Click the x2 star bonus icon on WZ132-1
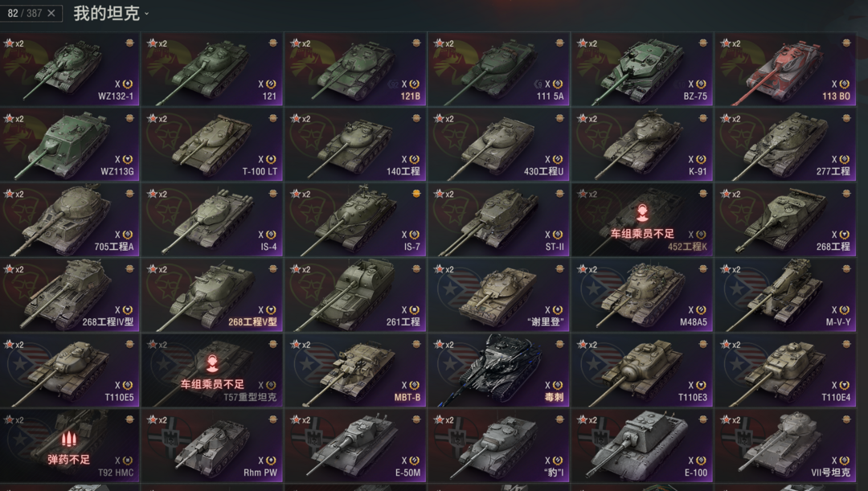Image resolution: width=868 pixels, height=491 pixels. pos(14,43)
